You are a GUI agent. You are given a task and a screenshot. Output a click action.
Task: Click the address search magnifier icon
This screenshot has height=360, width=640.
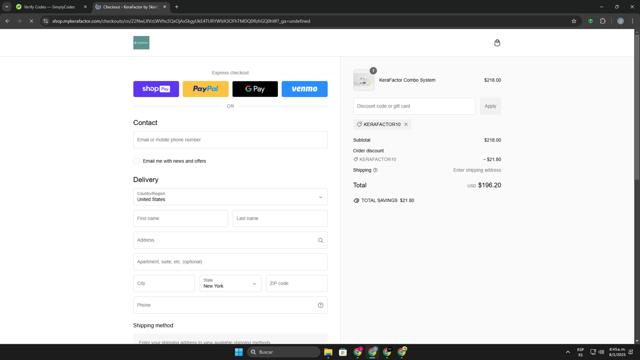point(320,240)
